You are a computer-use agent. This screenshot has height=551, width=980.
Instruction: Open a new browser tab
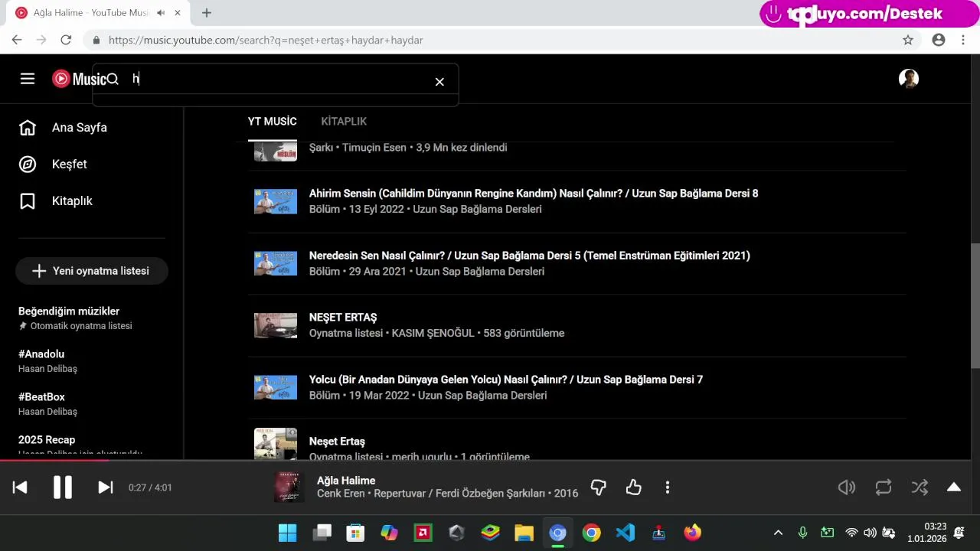coord(207,13)
